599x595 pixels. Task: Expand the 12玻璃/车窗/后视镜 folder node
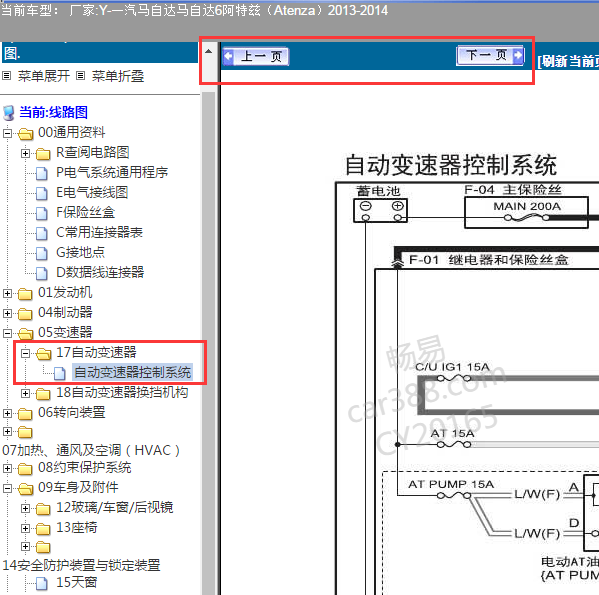25,508
